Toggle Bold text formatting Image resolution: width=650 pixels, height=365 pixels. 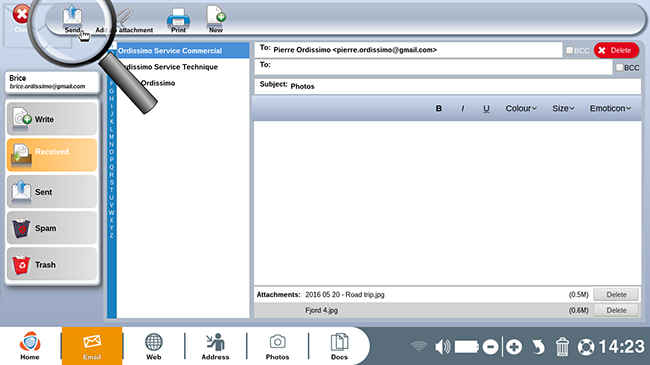439,108
